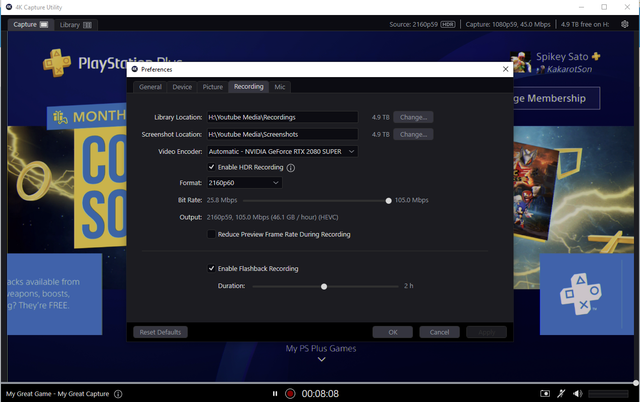The width and height of the screenshot is (640, 402).
Task: Uncheck Enable Flashback Recording
Action: click(x=211, y=268)
